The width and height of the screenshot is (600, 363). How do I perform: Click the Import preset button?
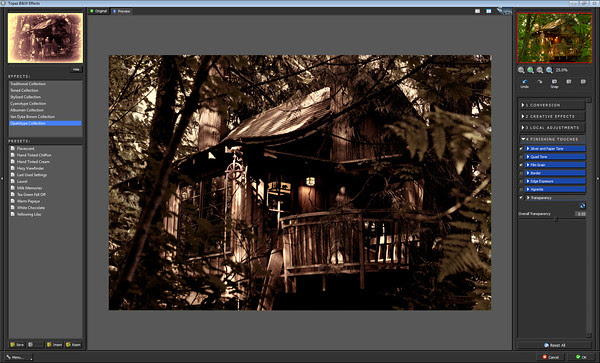click(54, 345)
